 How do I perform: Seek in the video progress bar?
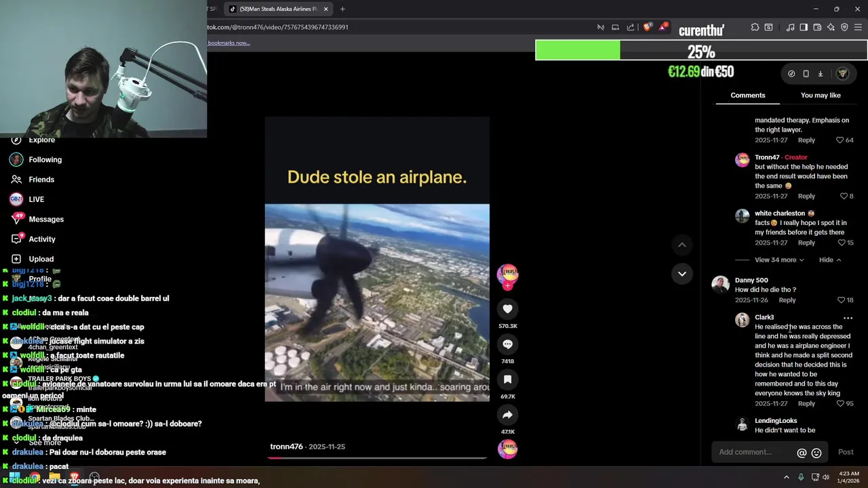pos(377,458)
